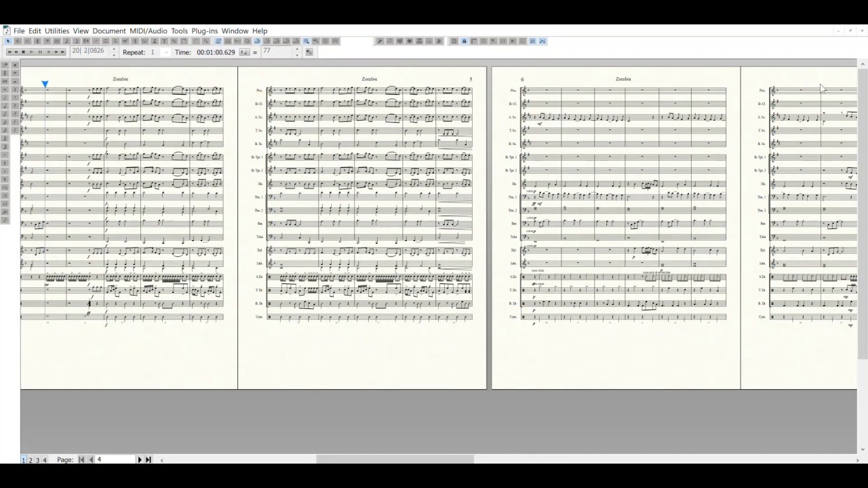868x488 pixels.
Task: Jump to the first page
Action: [81, 460]
